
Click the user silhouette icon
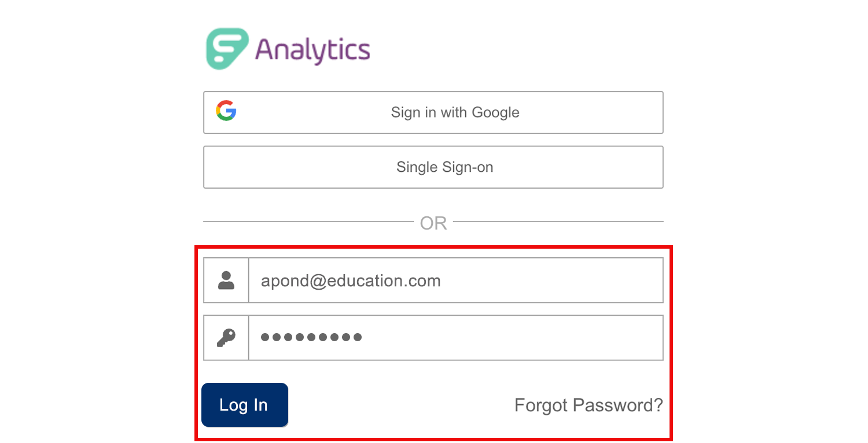click(x=226, y=280)
